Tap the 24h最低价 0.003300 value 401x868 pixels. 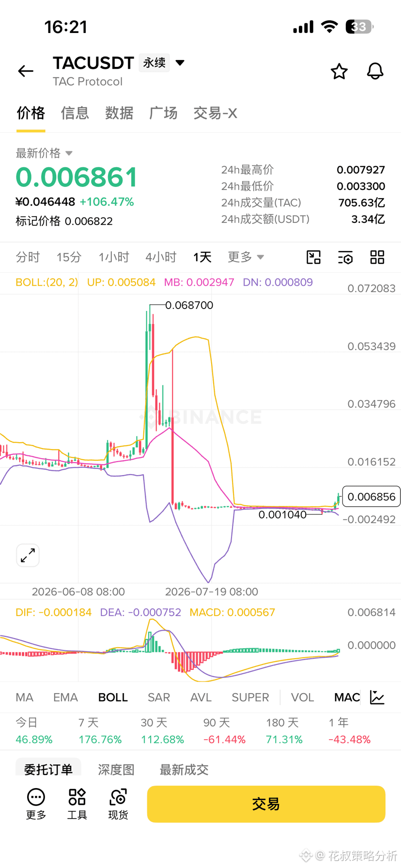(361, 186)
